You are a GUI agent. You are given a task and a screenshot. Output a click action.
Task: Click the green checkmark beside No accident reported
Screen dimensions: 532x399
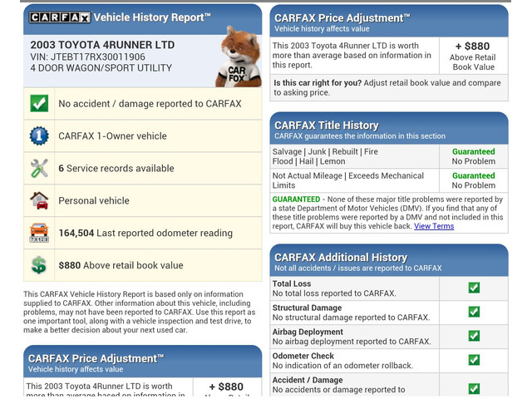(x=39, y=103)
